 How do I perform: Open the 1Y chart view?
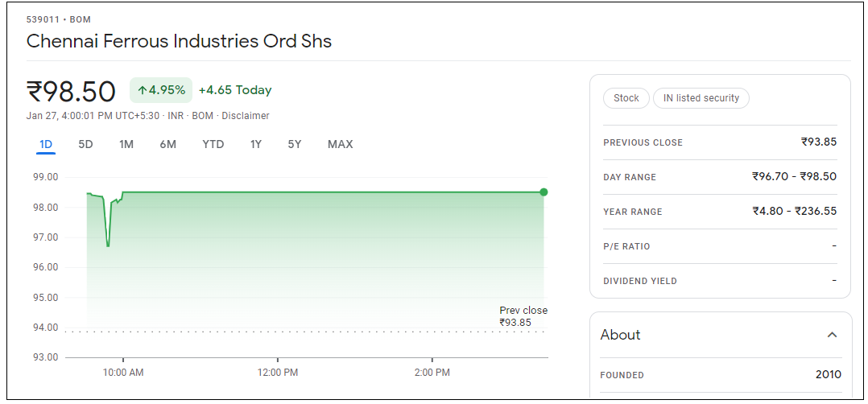[x=256, y=145]
